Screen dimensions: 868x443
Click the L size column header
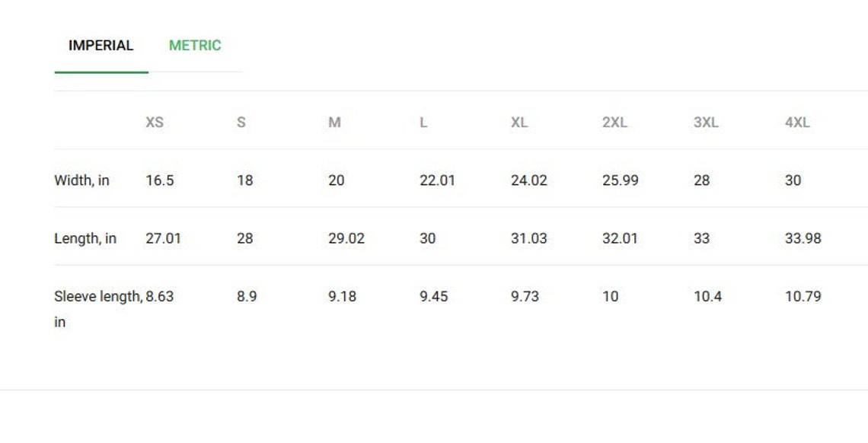[x=423, y=123]
